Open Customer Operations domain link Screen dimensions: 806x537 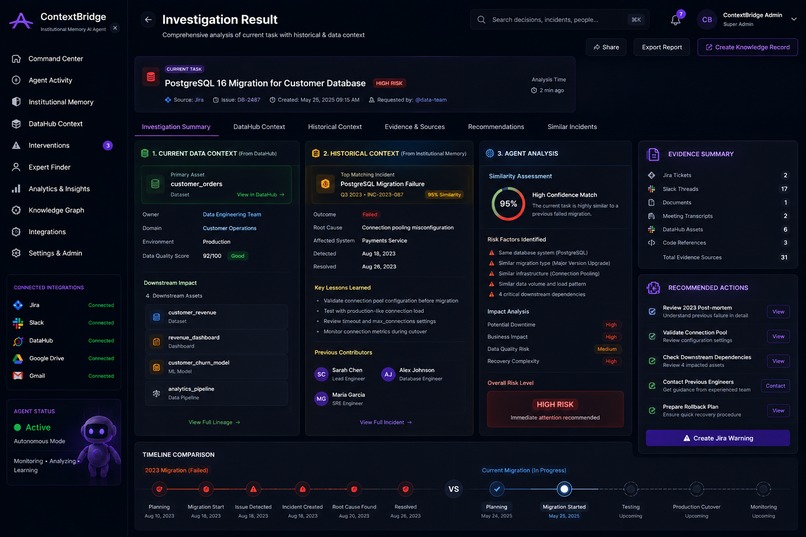pos(229,228)
